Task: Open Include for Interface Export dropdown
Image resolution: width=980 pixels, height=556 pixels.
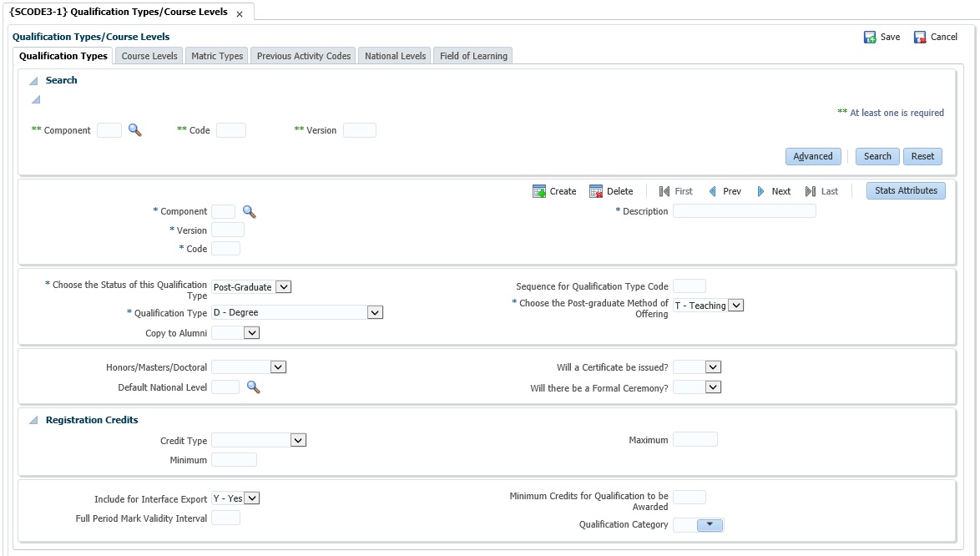Action: pyautogui.click(x=252, y=498)
